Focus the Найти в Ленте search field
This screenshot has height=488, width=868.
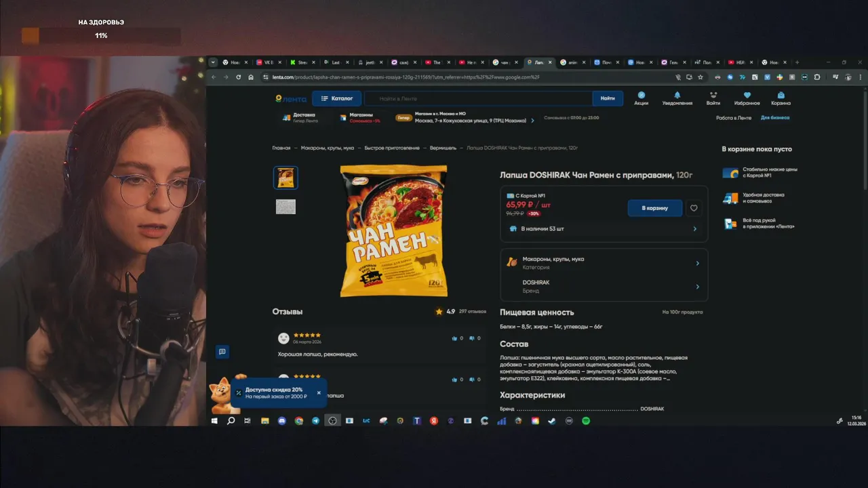click(478, 98)
